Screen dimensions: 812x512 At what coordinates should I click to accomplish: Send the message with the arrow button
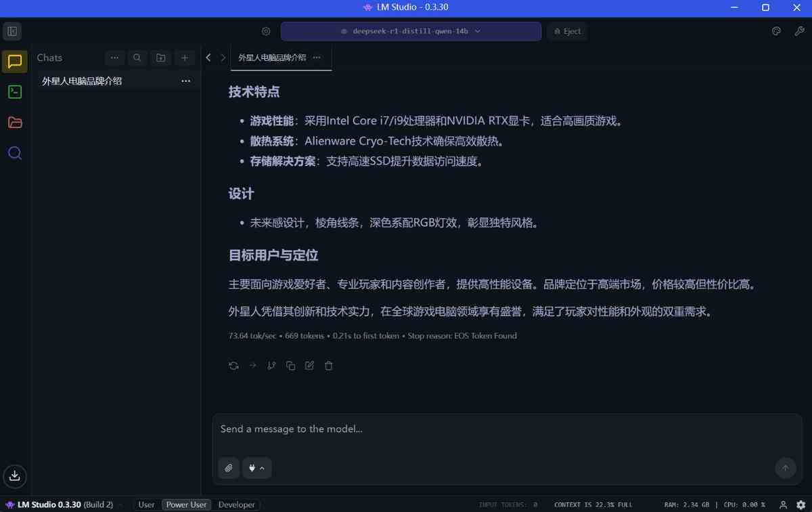pyautogui.click(x=786, y=468)
